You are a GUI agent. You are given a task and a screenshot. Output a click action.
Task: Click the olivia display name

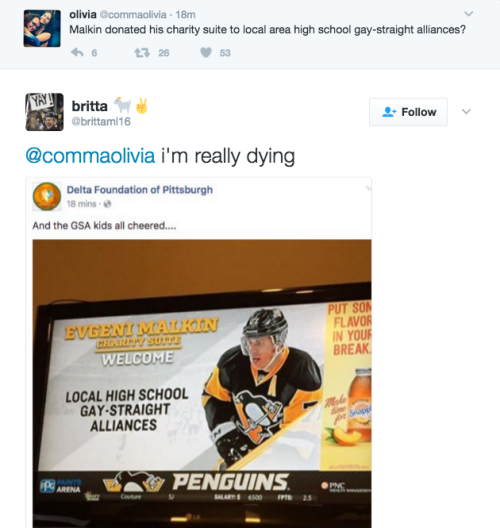coord(83,14)
